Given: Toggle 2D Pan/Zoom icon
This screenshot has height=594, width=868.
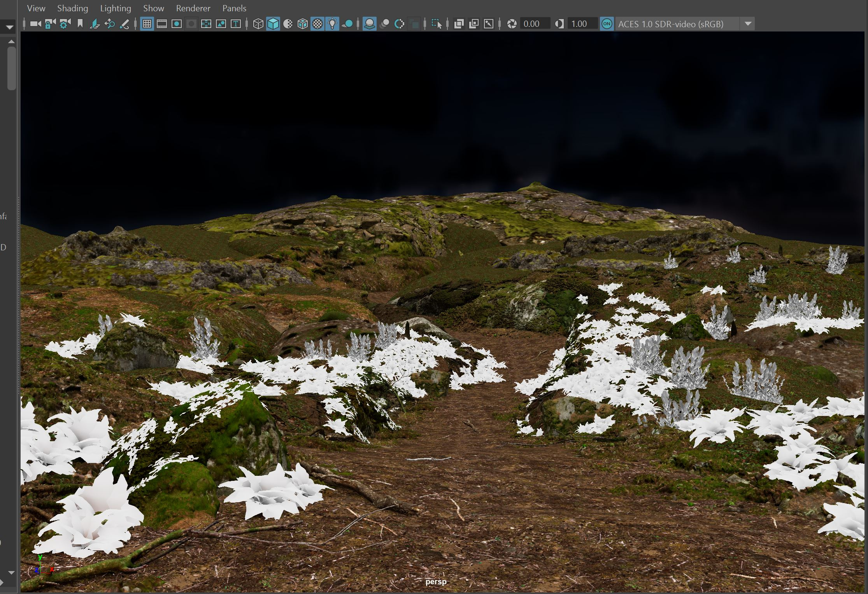Looking at the screenshot, I should [110, 24].
